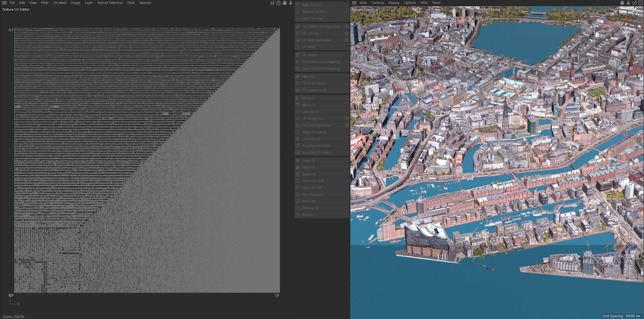Open the viewport Display menu

tap(394, 3)
